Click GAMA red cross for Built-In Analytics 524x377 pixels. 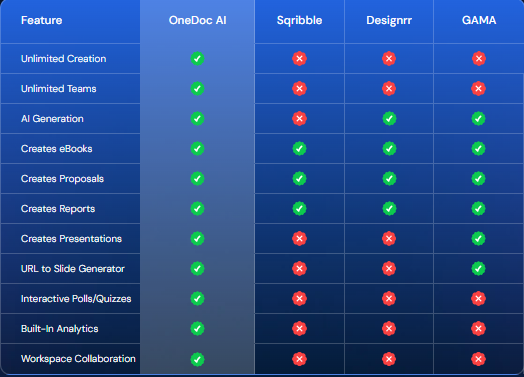point(479,329)
